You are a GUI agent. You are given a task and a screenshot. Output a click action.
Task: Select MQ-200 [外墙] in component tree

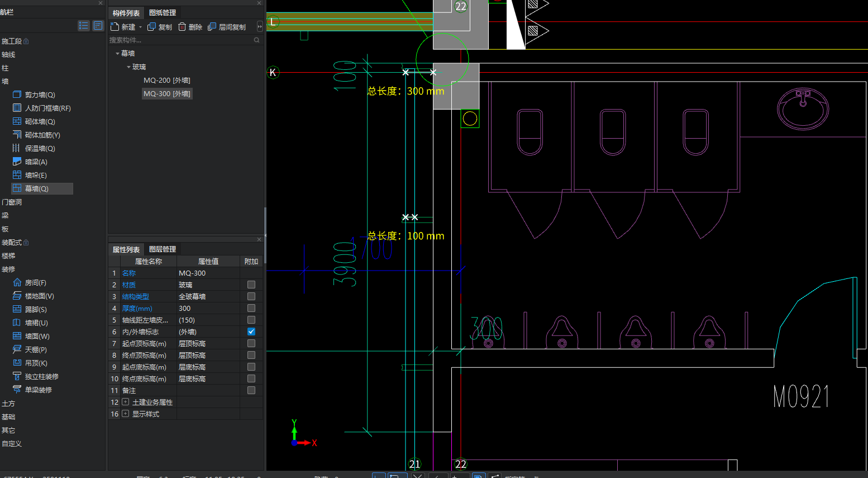(x=167, y=81)
